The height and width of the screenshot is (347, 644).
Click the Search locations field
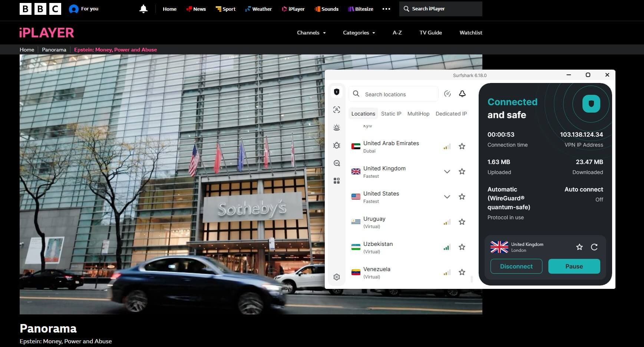(394, 94)
